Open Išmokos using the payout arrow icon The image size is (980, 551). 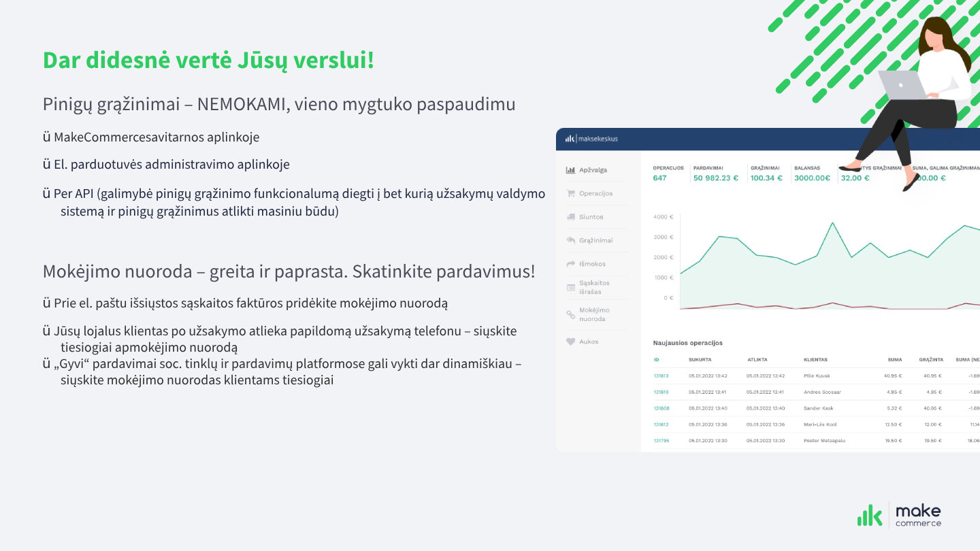[x=570, y=264]
